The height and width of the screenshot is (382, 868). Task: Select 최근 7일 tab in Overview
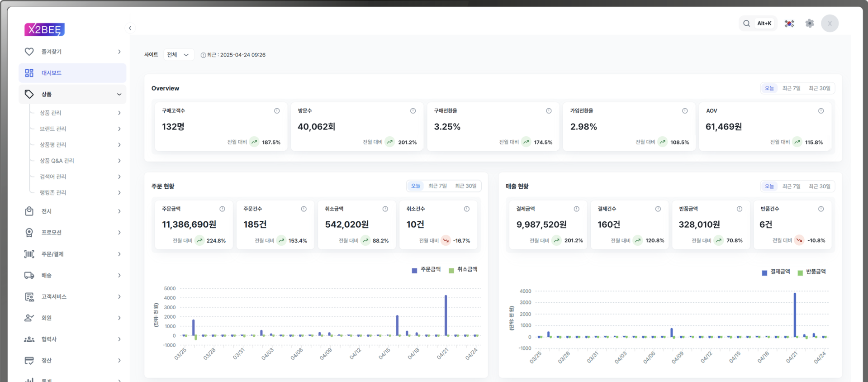coord(791,88)
